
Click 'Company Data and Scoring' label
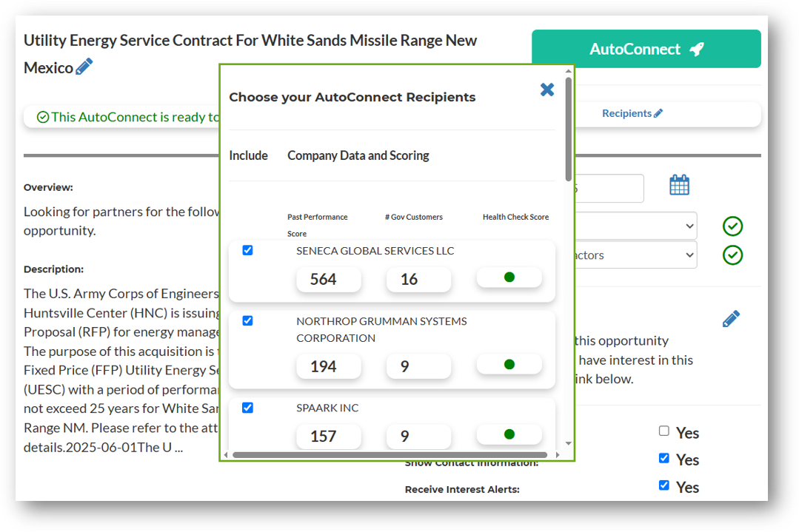coord(358,155)
